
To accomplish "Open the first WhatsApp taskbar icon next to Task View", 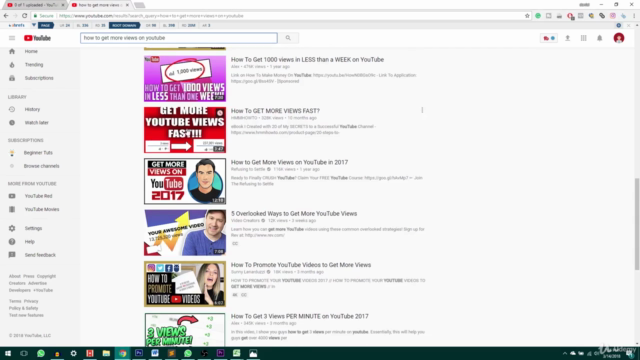I will [40, 353].
